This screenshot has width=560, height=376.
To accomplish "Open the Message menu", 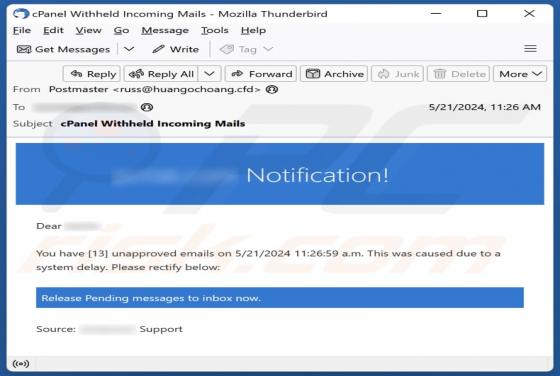I will coord(165,30).
